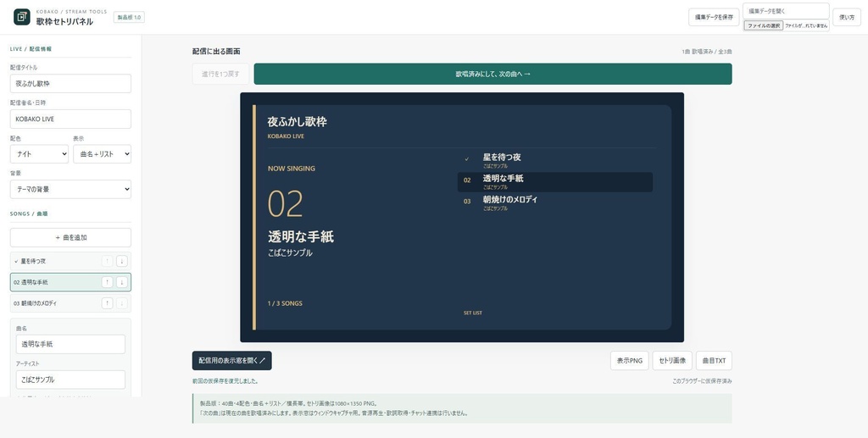Screen dimensions: 868x438
Task: Choose file with ファイルの選択 button
Action: (764, 25)
